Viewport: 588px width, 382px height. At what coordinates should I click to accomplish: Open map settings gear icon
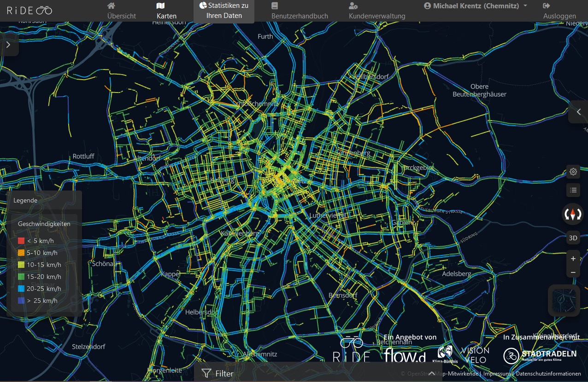(573, 172)
